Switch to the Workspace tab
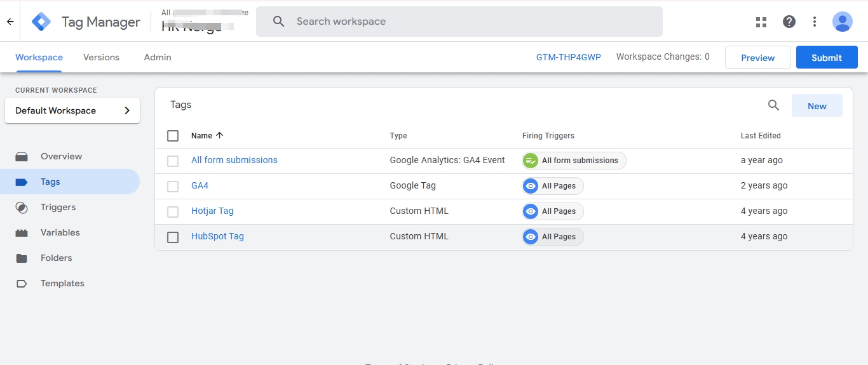Viewport: 868px width, 365px height. point(39,57)
